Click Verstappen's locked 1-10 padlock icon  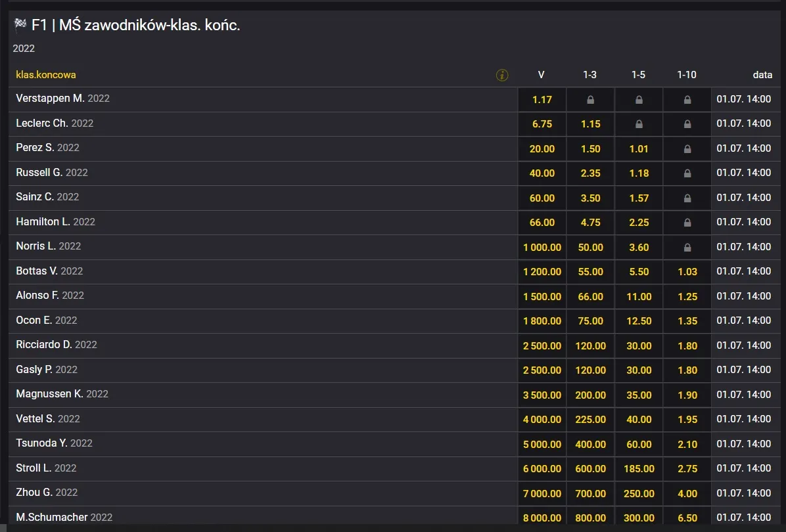tap(687, 100)
